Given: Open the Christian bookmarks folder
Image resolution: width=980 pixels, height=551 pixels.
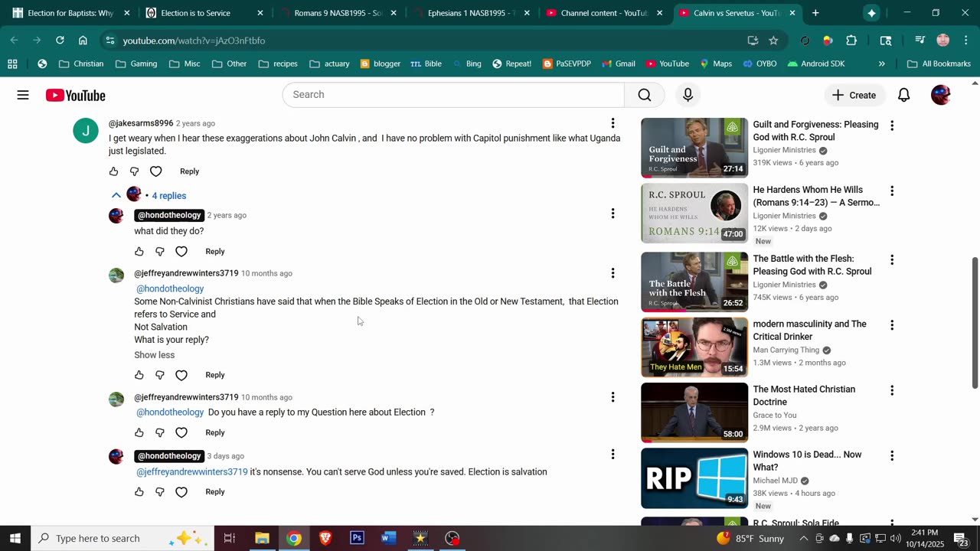Looking at the screenshot, I should tap(81, 64).
